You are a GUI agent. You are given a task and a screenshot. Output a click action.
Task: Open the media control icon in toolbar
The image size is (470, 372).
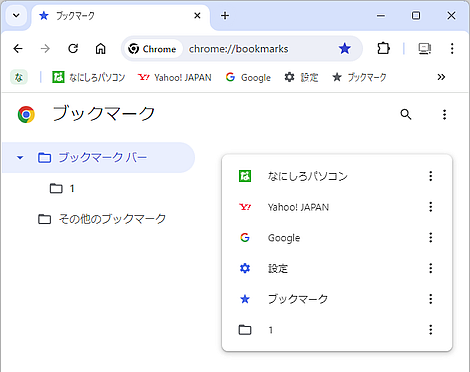tap(425, 49)
